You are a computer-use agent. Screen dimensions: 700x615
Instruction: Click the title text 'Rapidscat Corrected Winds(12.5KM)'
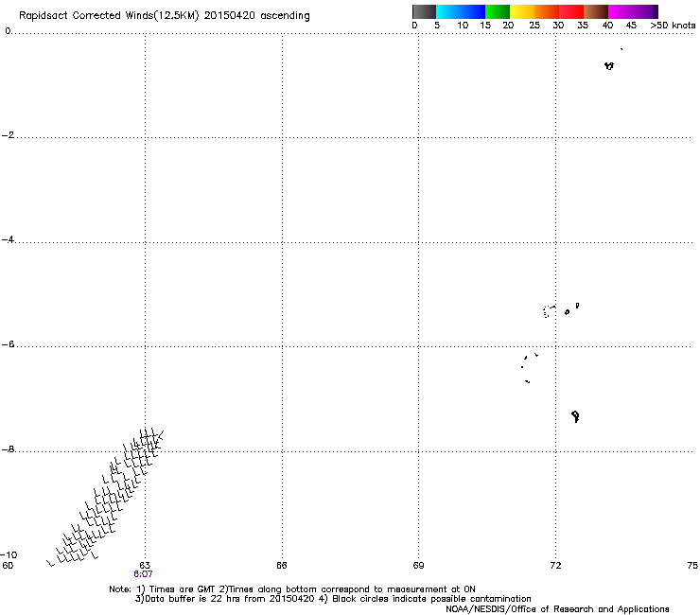(x=109, y=16)
